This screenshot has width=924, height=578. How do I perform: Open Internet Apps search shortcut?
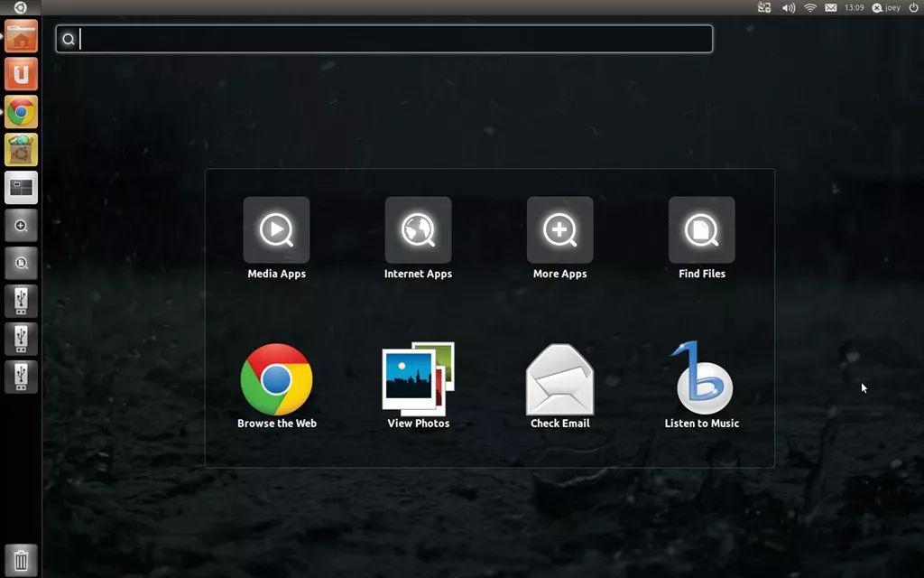pyautogui.click(x=418, y=230)
